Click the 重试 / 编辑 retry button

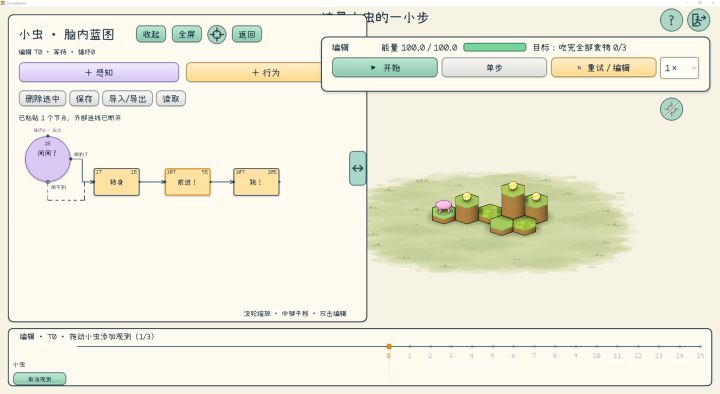(x=603, y=68)
